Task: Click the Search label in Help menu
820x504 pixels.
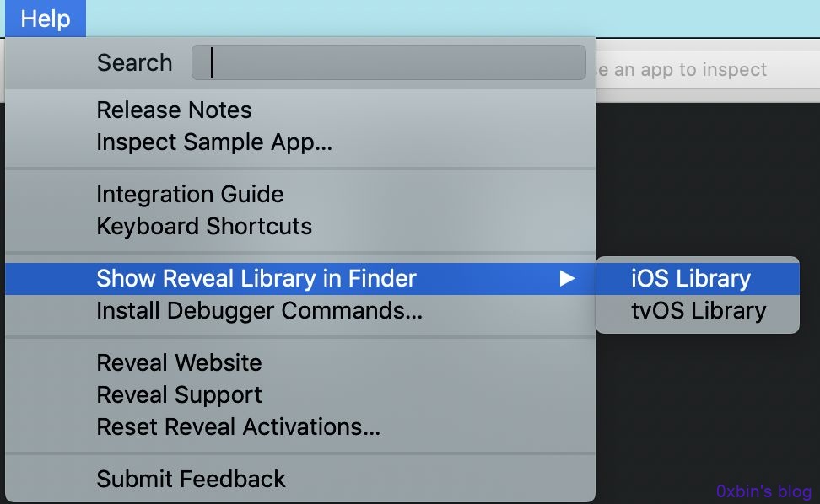Action: pyautogui.click(x=134, y=62)
